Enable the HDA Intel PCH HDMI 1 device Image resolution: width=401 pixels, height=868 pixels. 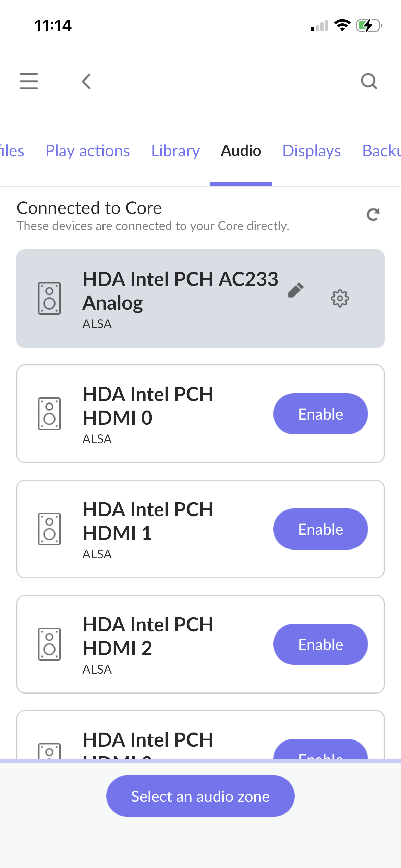click(x=320, y=529)
